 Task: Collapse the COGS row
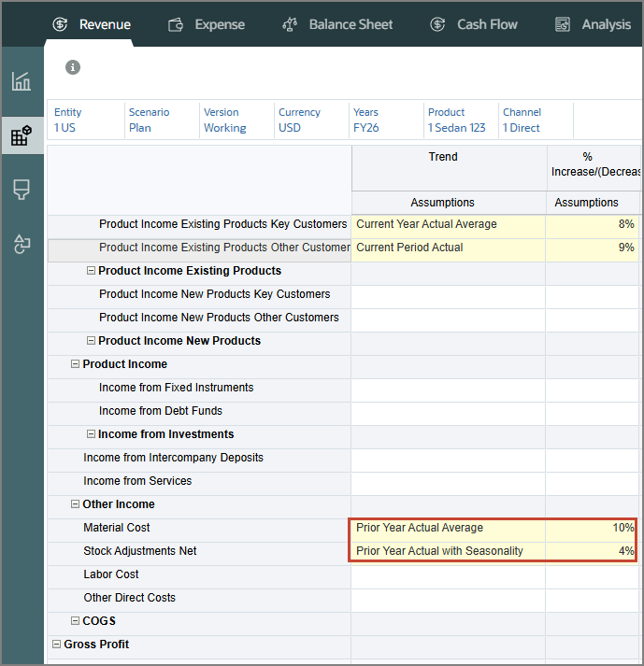(x=75, y=621)
